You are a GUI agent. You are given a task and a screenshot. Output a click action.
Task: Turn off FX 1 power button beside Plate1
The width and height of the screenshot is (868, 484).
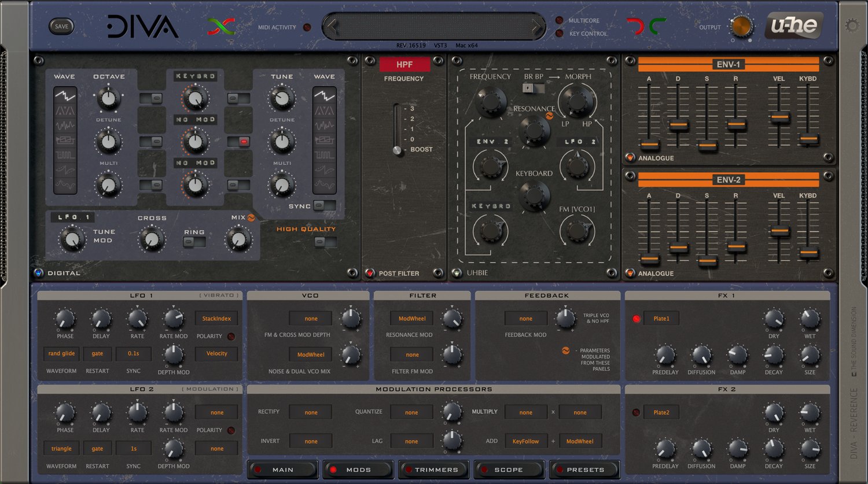[636, 319]
